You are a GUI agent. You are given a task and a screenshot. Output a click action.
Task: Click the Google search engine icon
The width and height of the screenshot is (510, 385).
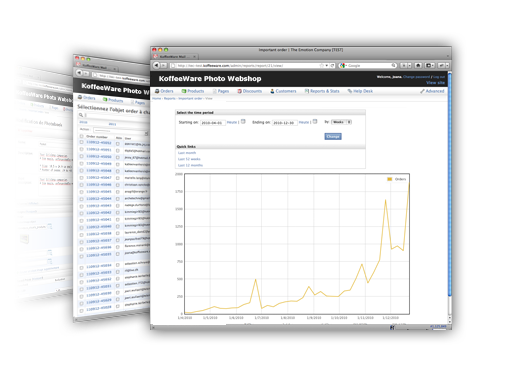click(x=342, y=66)
